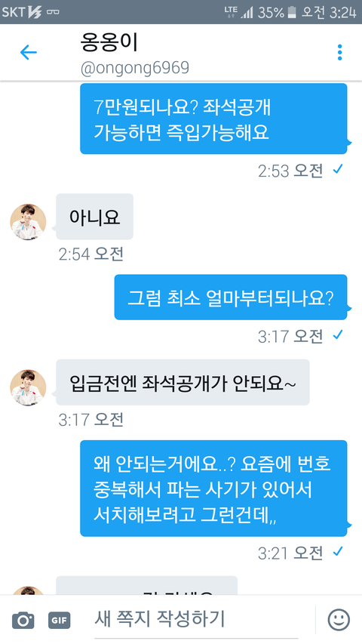Tap the @ongong6969 handle

coord(135,68)
